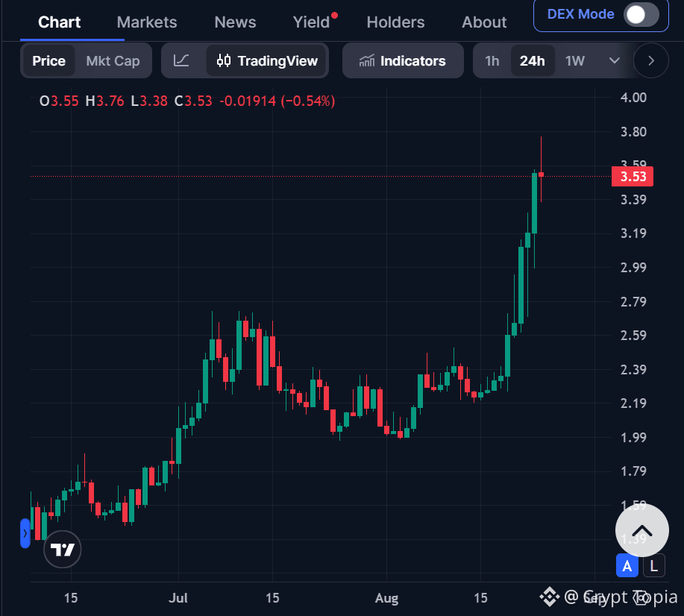
Task: Toggle log scale with the L button
Action: [653, 566]
